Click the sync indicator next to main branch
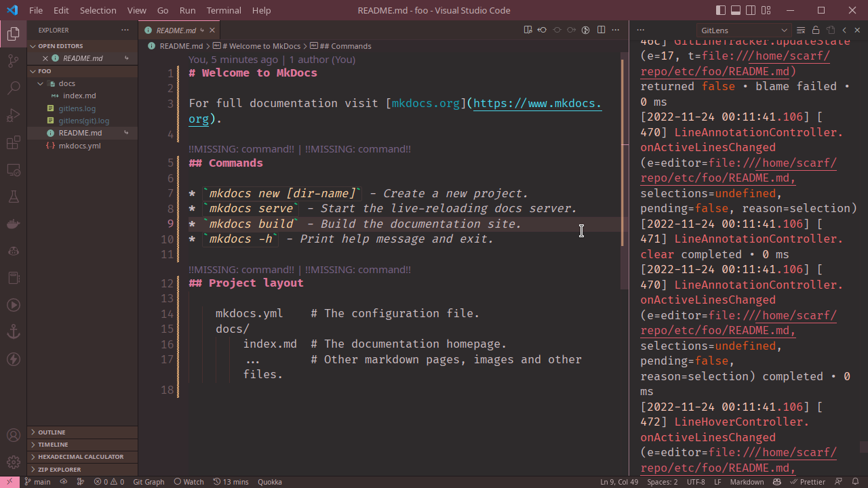 point(62,481)
